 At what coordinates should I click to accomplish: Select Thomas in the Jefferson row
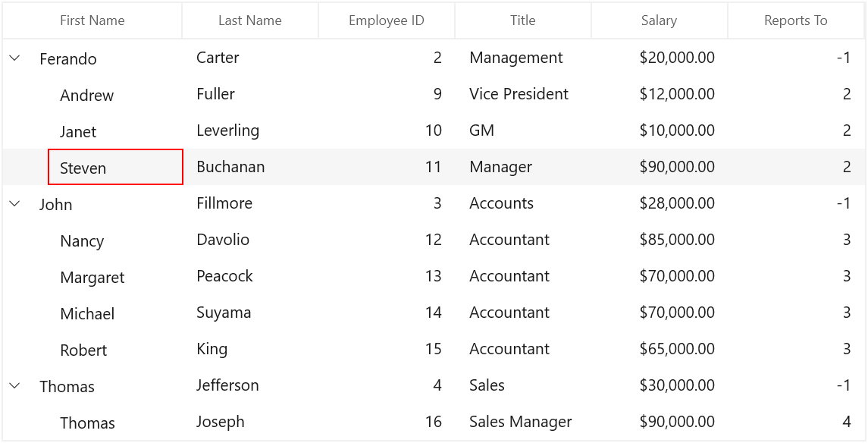tap(67, 387)
